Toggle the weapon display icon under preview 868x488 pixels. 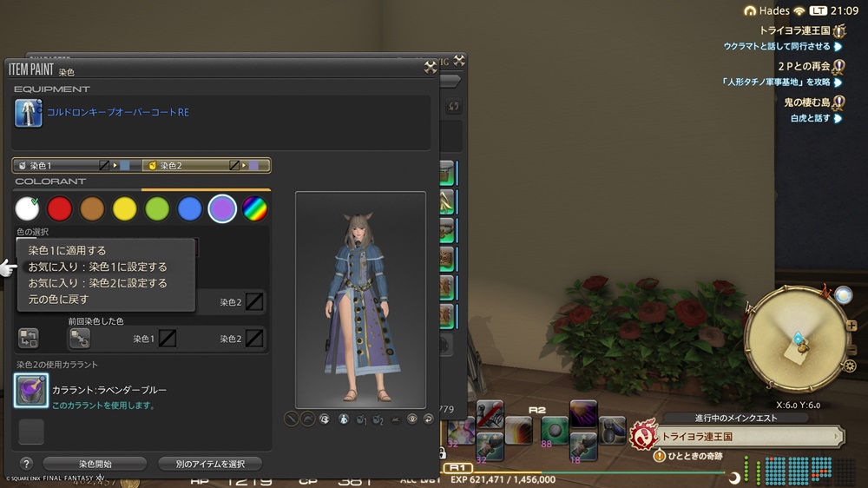(x=291, y=419)
